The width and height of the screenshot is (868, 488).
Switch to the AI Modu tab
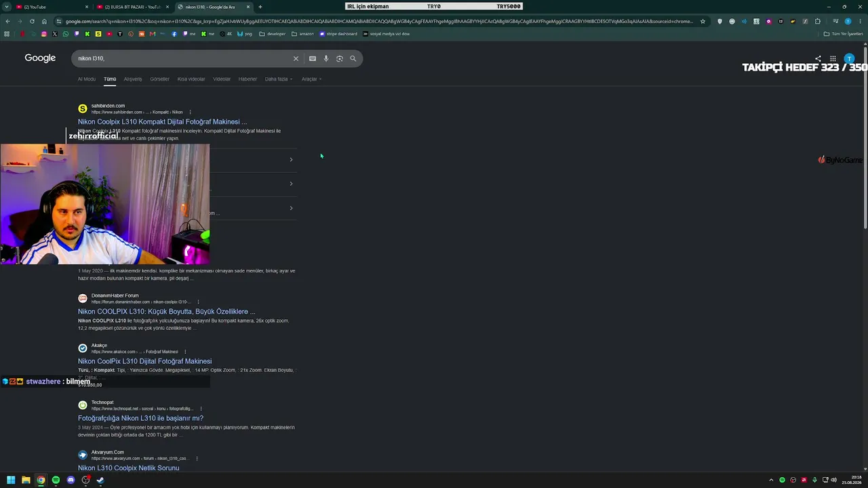click(87, 79)
